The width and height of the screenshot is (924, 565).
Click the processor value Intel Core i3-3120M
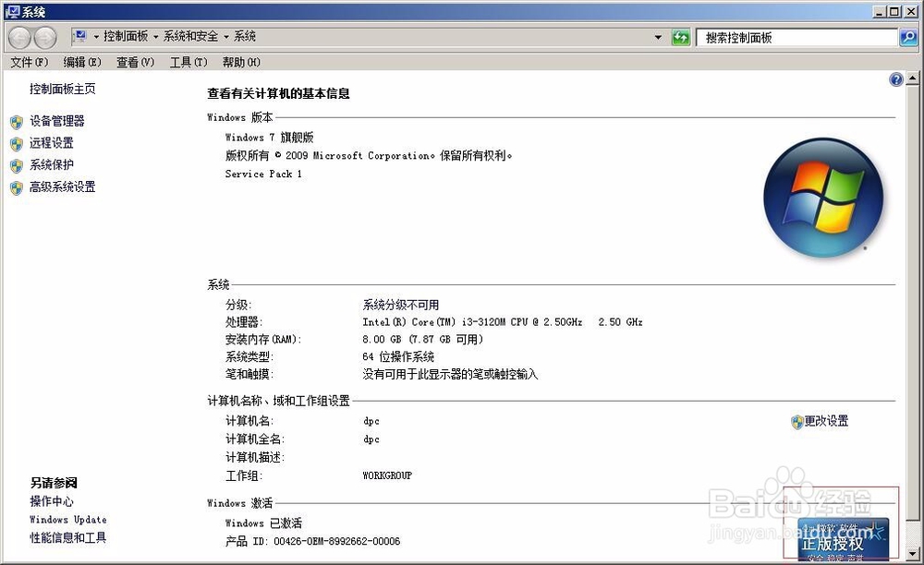[503, 322]
